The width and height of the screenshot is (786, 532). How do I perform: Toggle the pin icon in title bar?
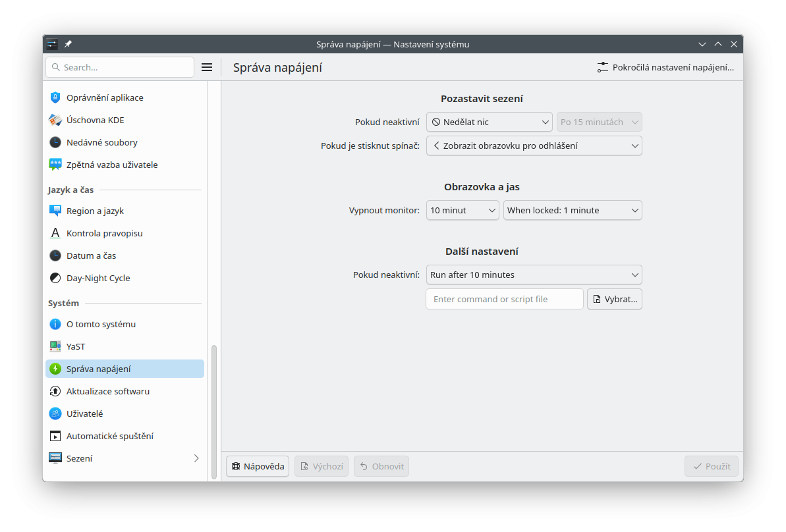click(x=68, y=44)
